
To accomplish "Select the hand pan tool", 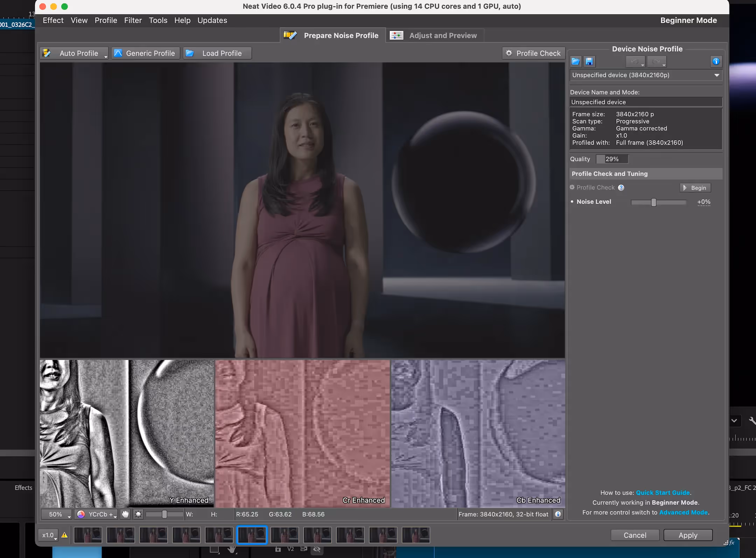I will pyautogui.click(x=125, y=514).
